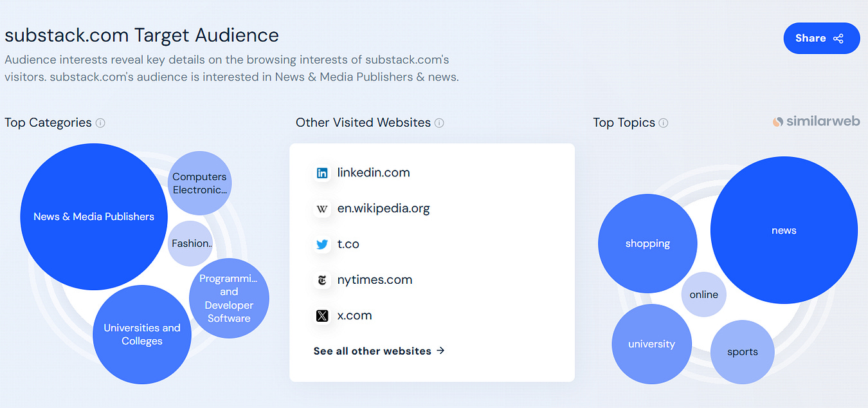This screenshot has height=408, width=868.
Task: Click the Top Topics heading
Action: point(624,122)
